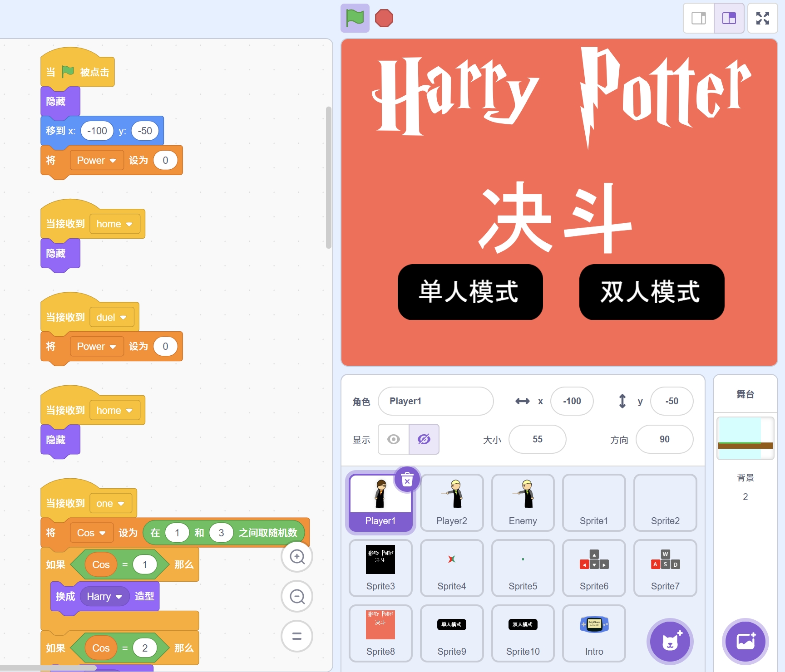Switch to large stage layout
Image resolution: width=785 pixels, height=672 pixels.
click(729, 18)
